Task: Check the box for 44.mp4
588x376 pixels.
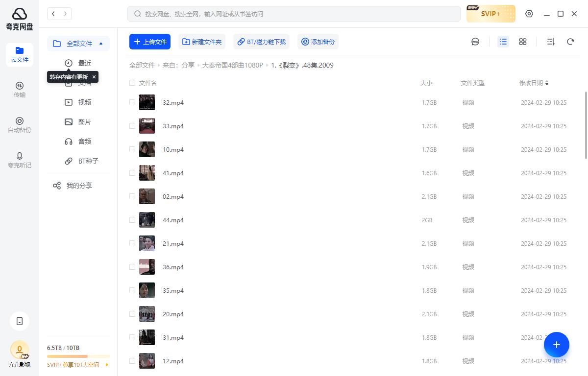Action: pyautogui.click(x=132, y=220)
